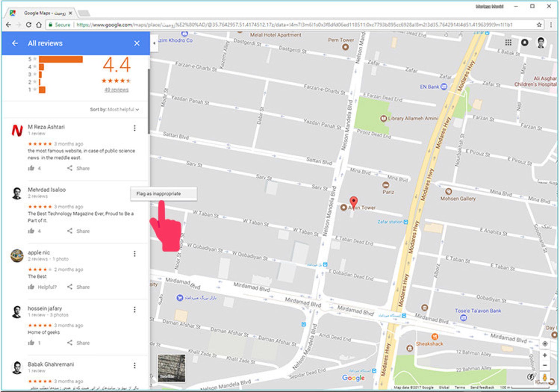Show your location on map
560x392 pixels.
click(x=545, y=344)
